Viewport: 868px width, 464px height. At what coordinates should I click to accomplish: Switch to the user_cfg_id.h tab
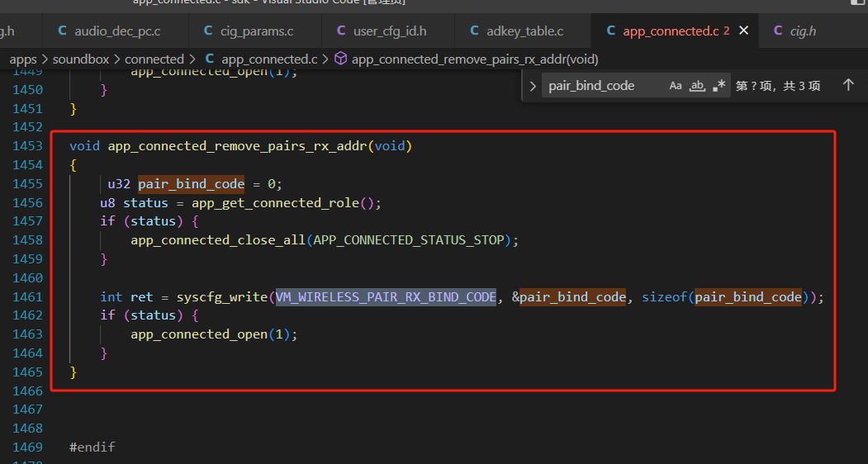[389, 31]
